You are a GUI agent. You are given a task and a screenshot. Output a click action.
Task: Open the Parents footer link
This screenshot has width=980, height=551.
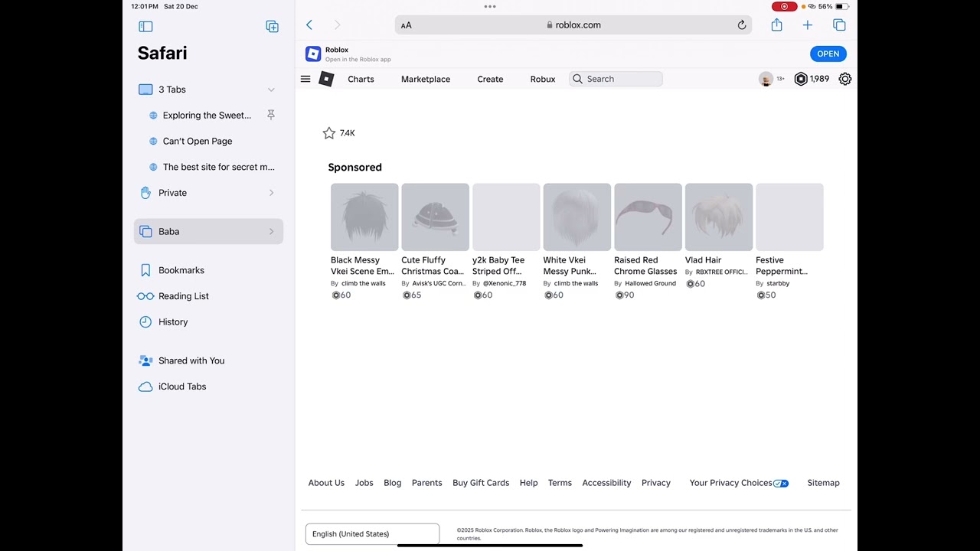[x=427, y=483]
